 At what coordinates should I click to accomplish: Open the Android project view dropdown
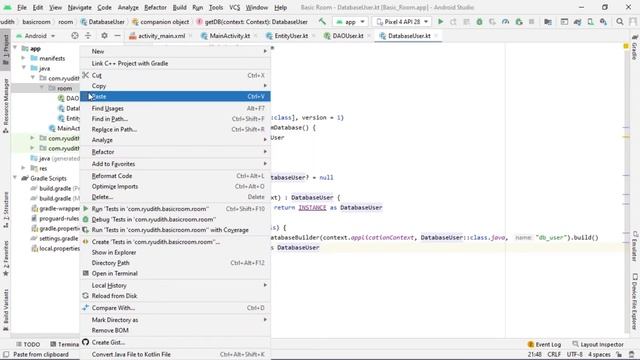pyautogui.click(x=36, y=36)
